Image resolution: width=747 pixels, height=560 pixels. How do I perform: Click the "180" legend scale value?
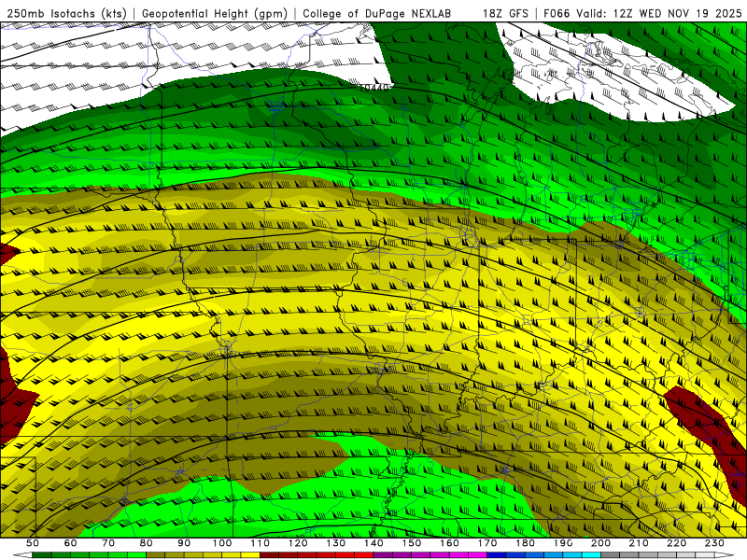click(x=525, y=543)
